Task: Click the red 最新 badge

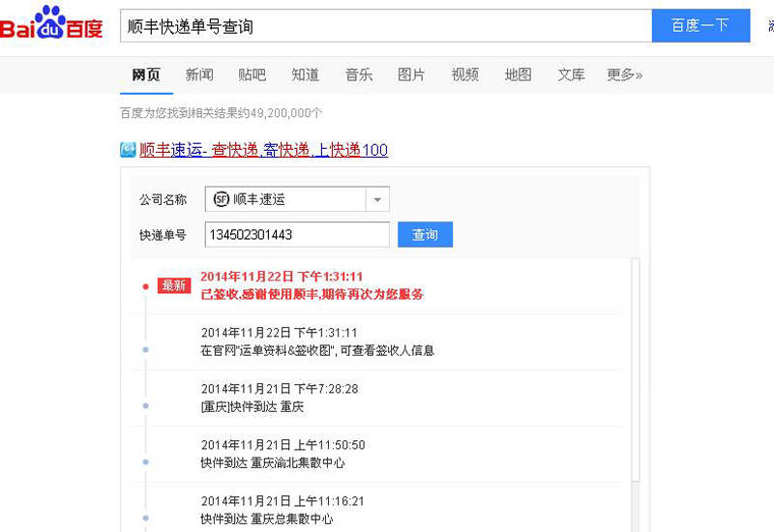Action: (174, 285)
